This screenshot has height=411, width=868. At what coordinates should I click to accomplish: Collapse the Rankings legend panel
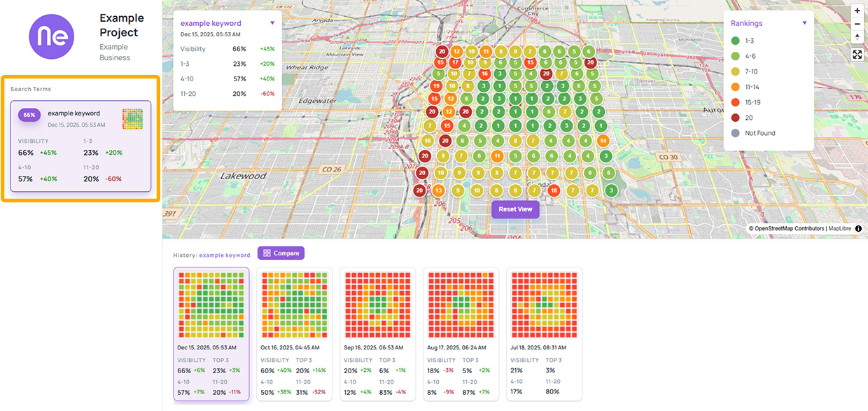pos(804,23)
